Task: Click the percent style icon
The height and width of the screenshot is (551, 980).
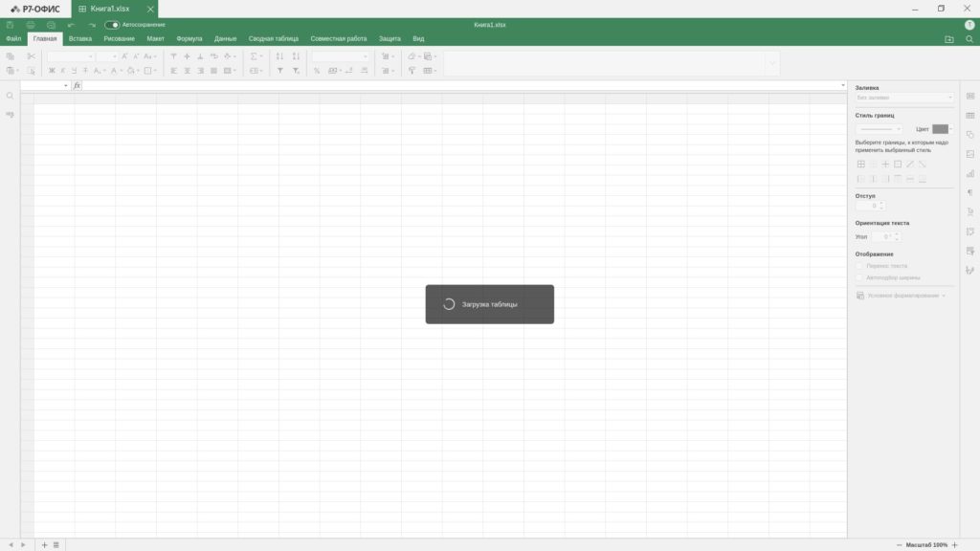Action: [317, 71]
